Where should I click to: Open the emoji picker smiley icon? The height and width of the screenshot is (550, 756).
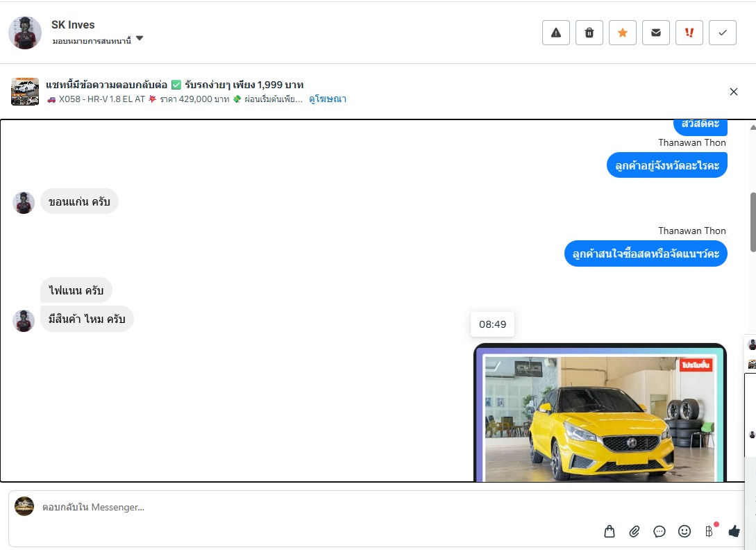(x=684, y=531)
